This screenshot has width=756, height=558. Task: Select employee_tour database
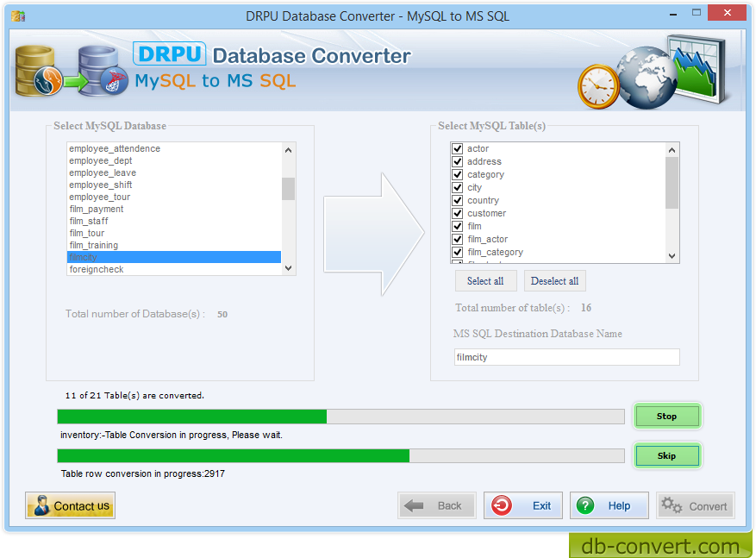point(173,197)
